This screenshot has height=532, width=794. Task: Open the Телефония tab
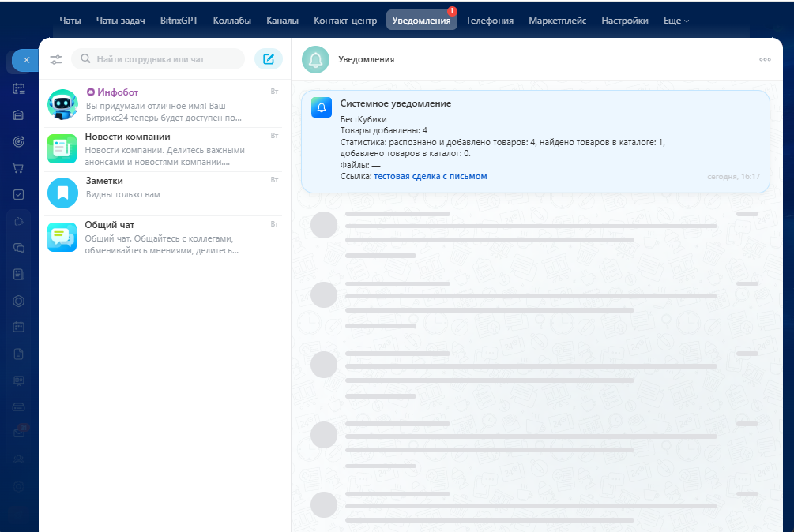click(490, 21)
